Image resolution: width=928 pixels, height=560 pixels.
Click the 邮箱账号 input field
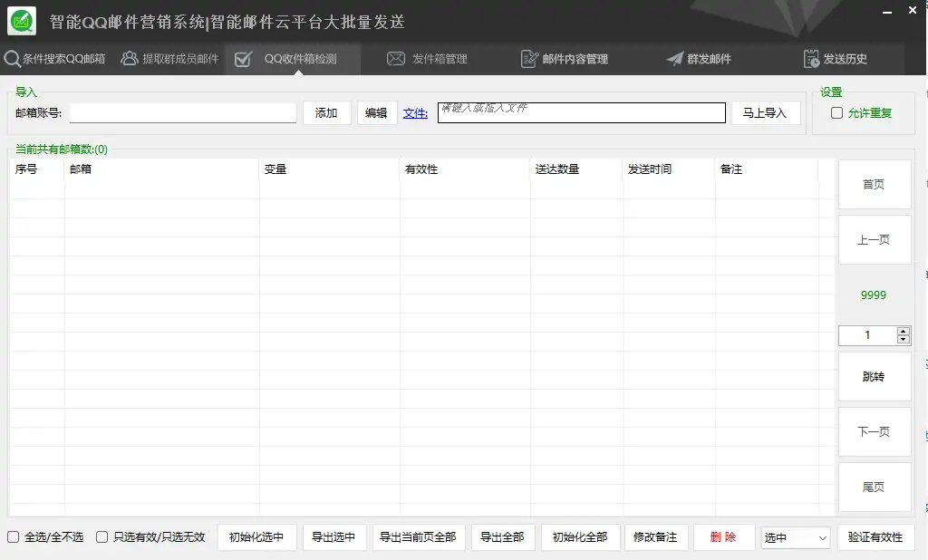point(183,113)
